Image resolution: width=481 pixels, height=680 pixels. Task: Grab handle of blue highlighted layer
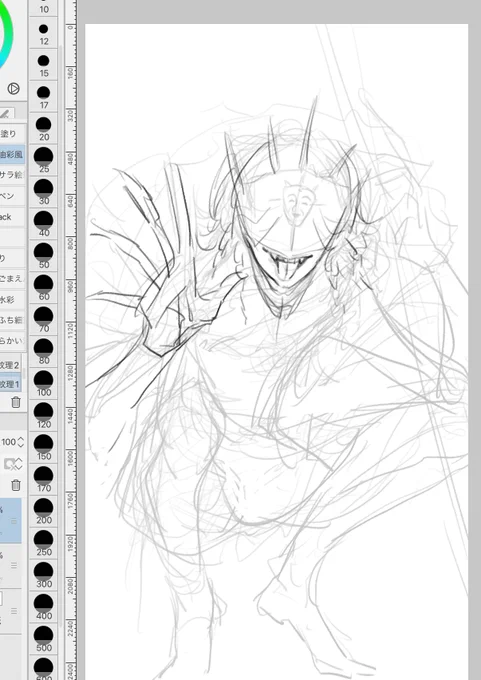(14, 521)
